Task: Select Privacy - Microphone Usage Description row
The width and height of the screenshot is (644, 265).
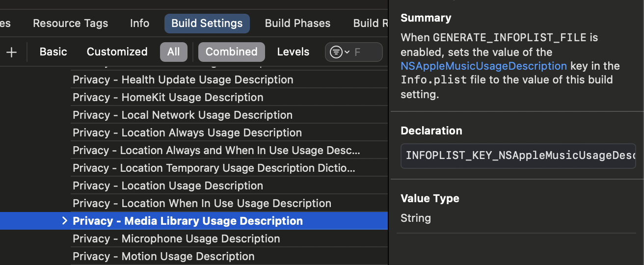Action: pyautogui.click(x=176, y=238)
